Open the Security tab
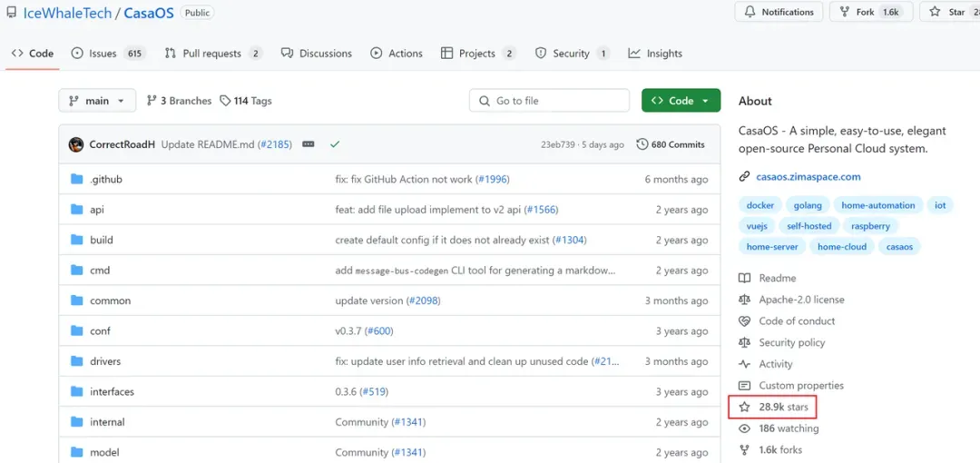This screenshot has width=980, height=463. 572,54
